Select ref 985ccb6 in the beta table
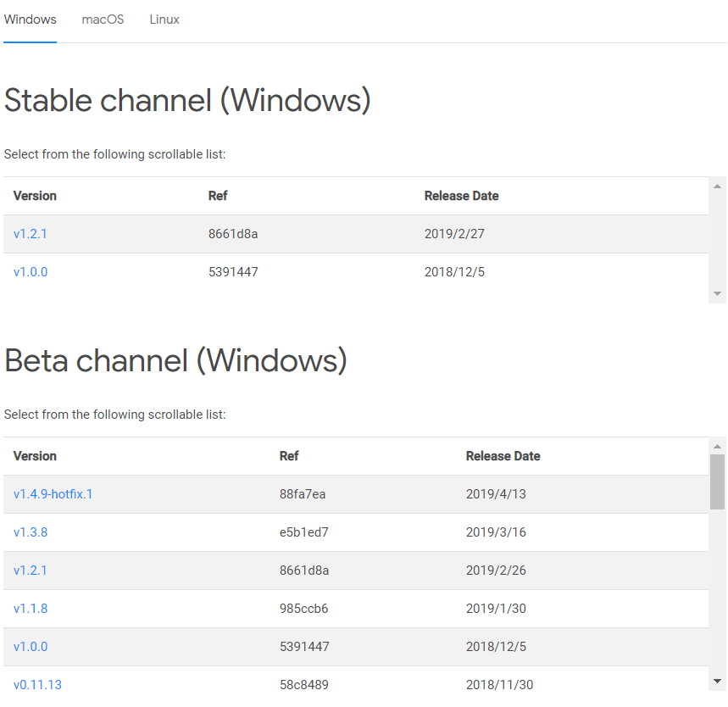Viewport: 728px width, 707px height. click(303, 608)
